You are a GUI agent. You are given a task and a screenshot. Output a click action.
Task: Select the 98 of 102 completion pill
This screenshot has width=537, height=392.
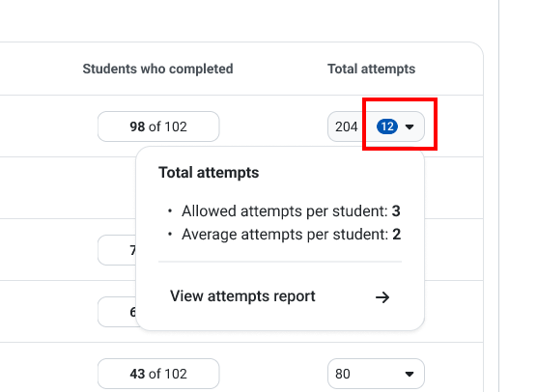tap(158, 126)
